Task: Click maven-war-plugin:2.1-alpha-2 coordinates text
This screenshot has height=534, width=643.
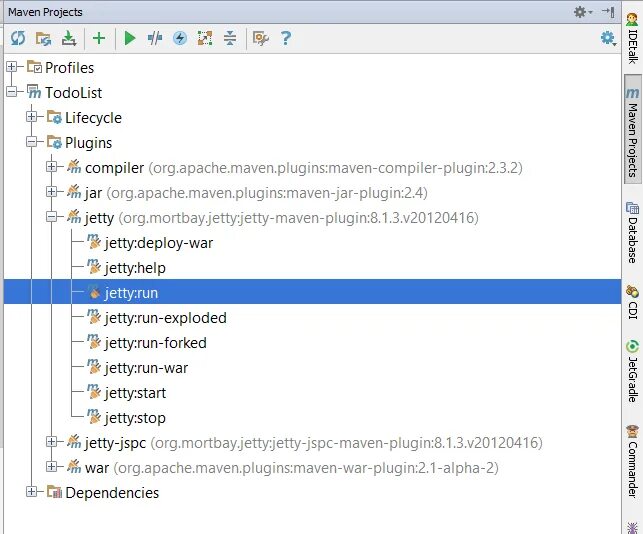Action: [x=306, y=468]
